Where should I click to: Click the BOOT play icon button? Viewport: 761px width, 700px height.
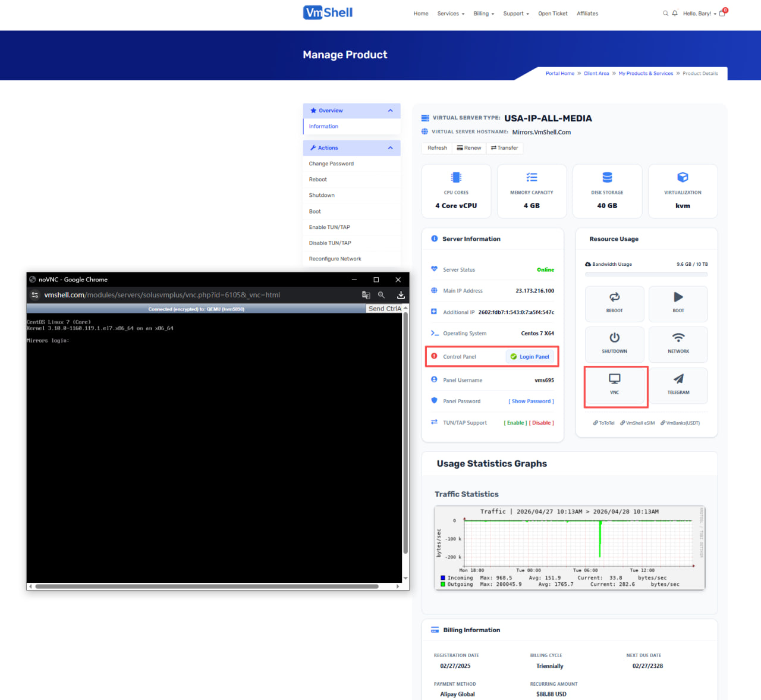point(678,304)
